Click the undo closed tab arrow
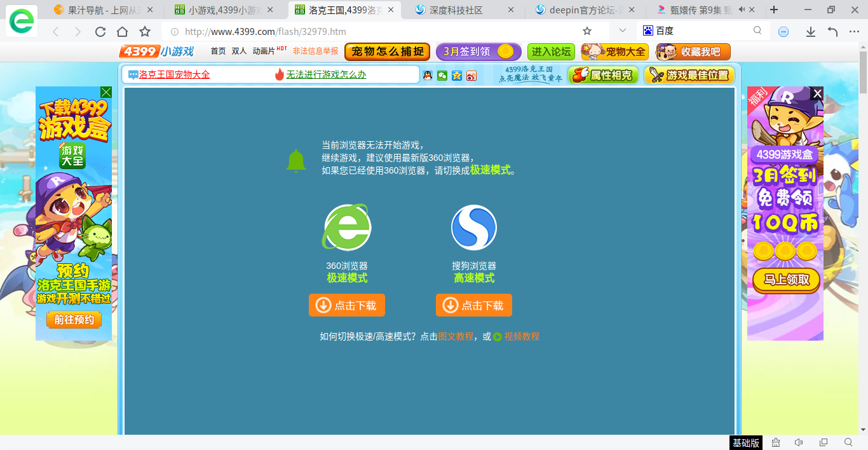This screenshot has height=450, width=868. (833, 32)
